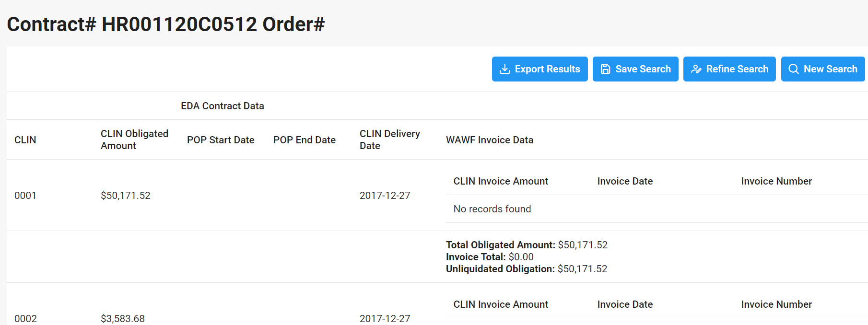This screenshot has width=868, height=325.
Task: Click the $50,171.52 obligated amount for CLIN 0001
Action: tap(125, 195)
